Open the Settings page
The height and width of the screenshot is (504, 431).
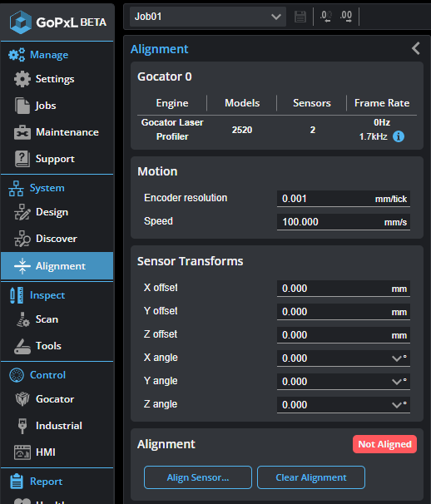(57, 79)
